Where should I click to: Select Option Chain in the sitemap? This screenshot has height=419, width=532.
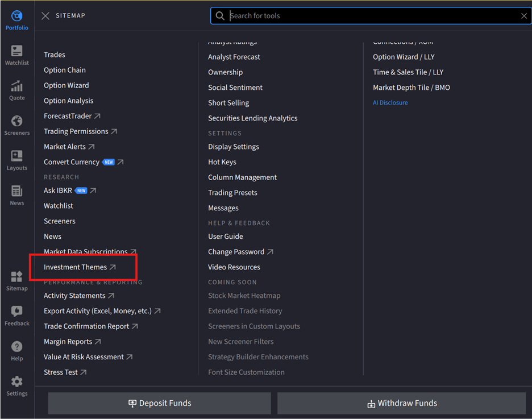click(x=64, y=69)
